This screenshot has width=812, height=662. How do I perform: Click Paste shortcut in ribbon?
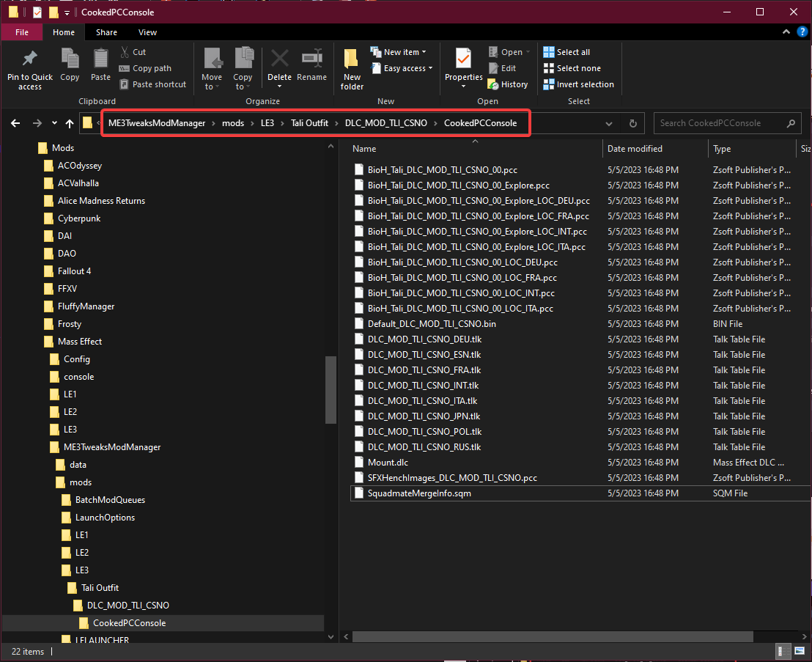pos(152,84)
